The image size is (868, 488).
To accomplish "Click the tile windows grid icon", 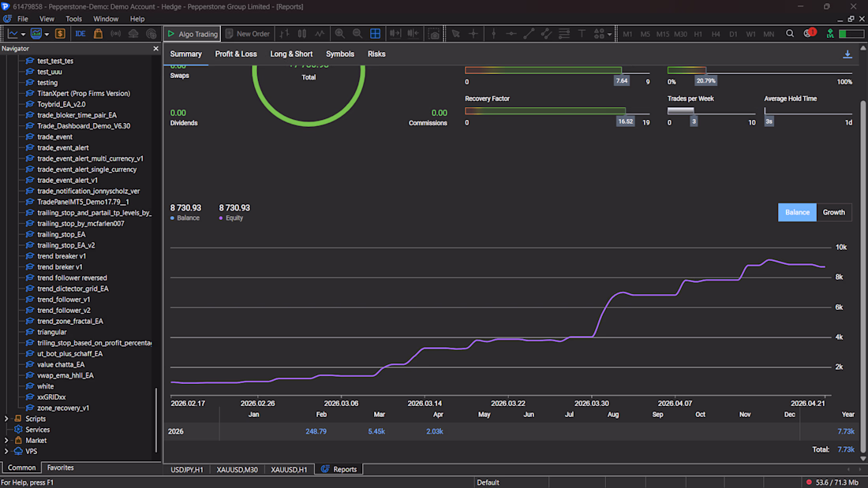I will 376,34.
